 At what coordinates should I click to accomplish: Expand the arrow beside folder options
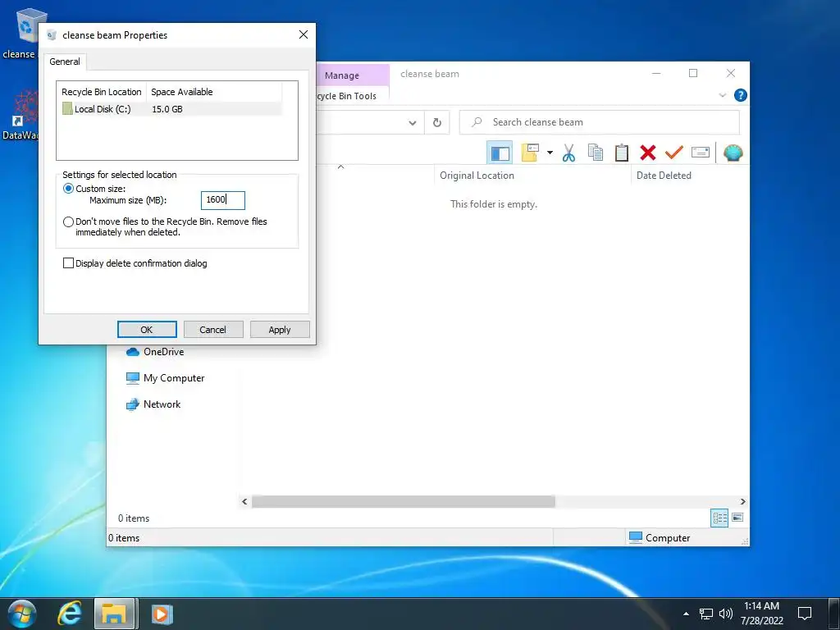coord(550,153)
